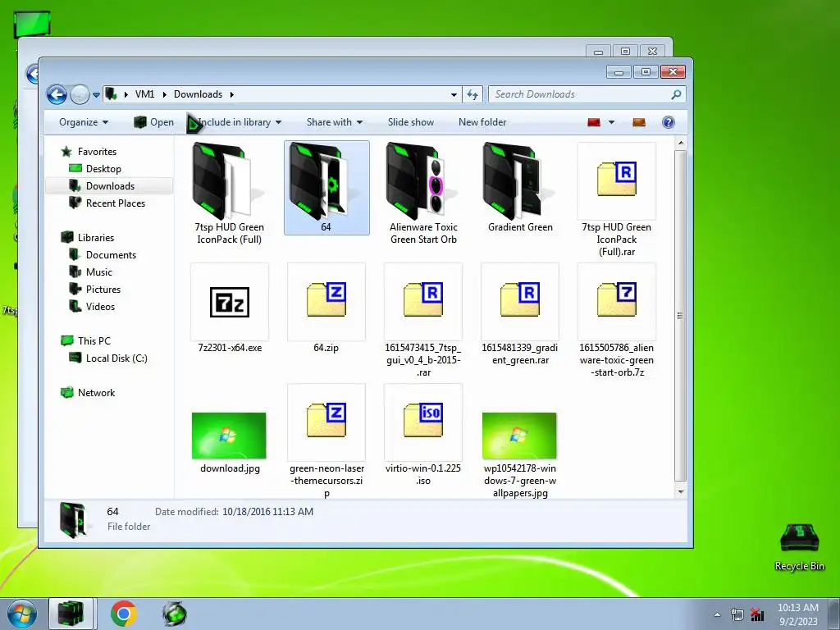
Task: Toggle the preview pane icon
Action: (638, 123)
